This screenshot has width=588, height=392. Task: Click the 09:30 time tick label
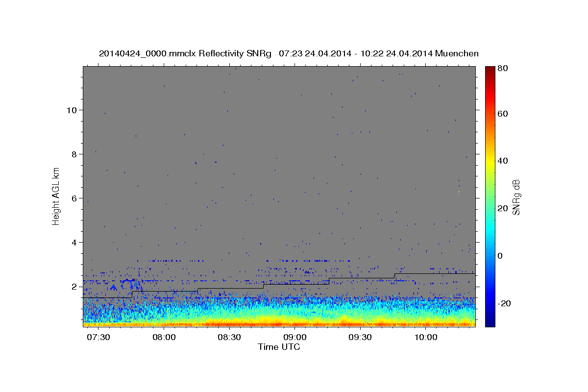pyautogui.click(x=360, y=338)
